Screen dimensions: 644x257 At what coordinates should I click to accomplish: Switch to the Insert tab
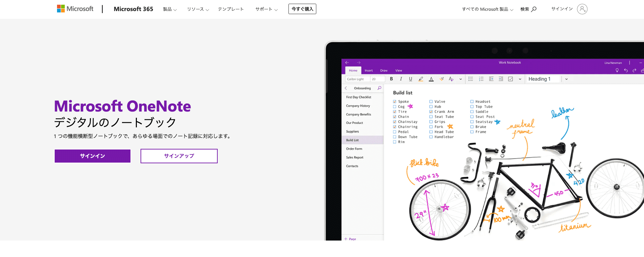pyautogui.click(x=369, y=71)
